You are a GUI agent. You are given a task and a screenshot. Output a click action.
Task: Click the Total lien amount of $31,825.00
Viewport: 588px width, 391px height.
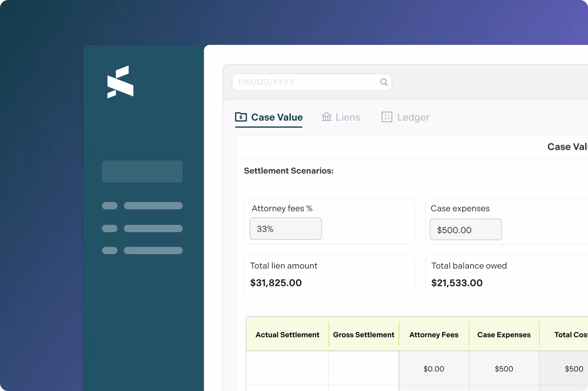[x=276, y=283]
